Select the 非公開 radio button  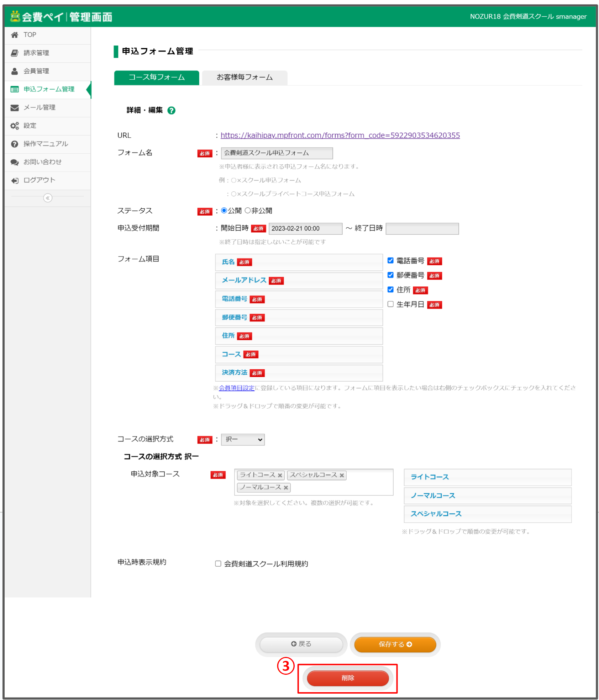(x=248, y=211)
